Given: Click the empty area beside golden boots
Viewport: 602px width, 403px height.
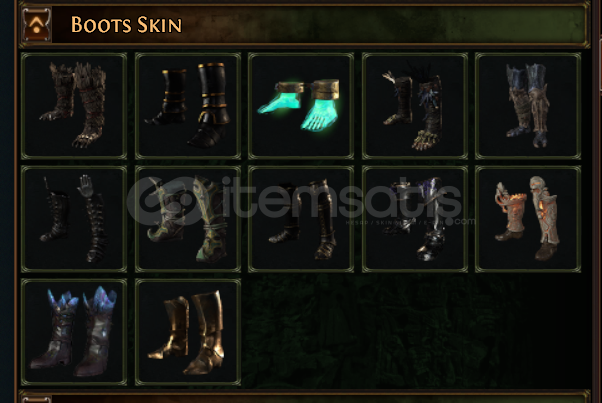Looking at the screenshot, I should [x=415, y=332].
